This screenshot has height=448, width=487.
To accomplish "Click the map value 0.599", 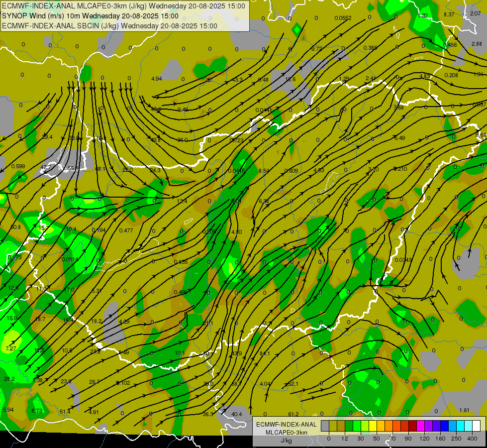I will tap(18, 166).
